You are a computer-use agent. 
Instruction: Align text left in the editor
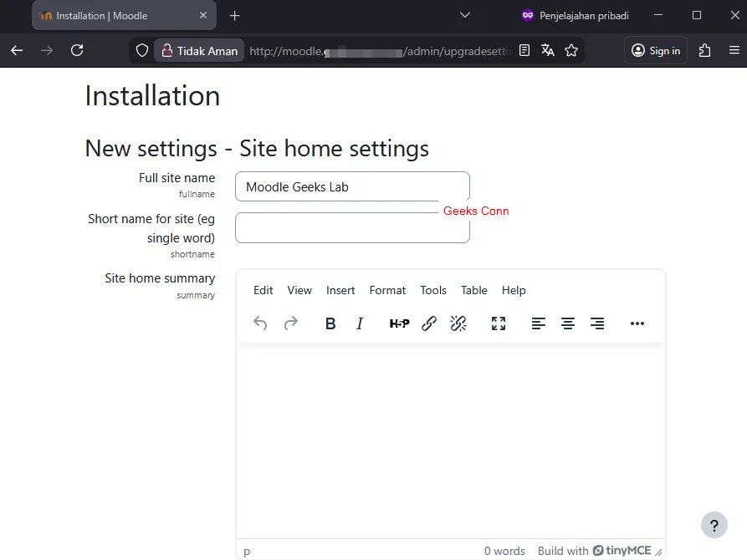[538, 323]
